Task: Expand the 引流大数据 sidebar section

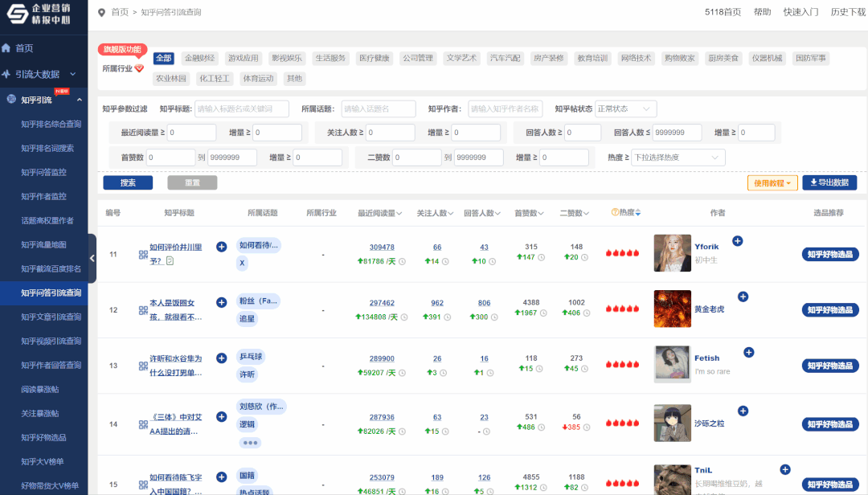Action: click(x=43, y=74)
